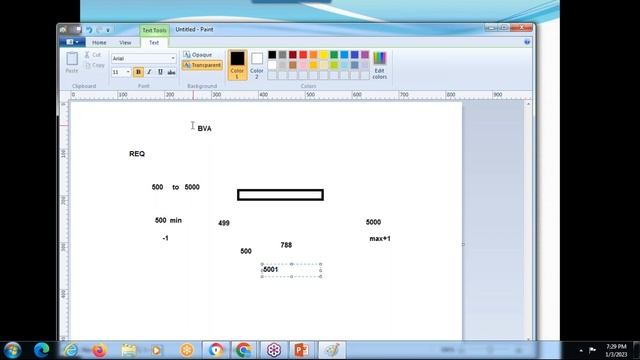Click Action Center flag in tray
The width and height of the screenshot is (640, 360).
point(592,350)
